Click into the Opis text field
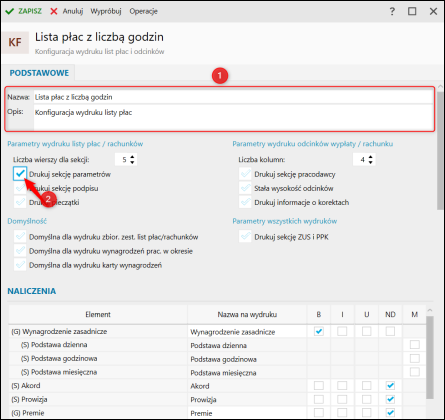Screen dimensions: 445x420 [233, 117]
